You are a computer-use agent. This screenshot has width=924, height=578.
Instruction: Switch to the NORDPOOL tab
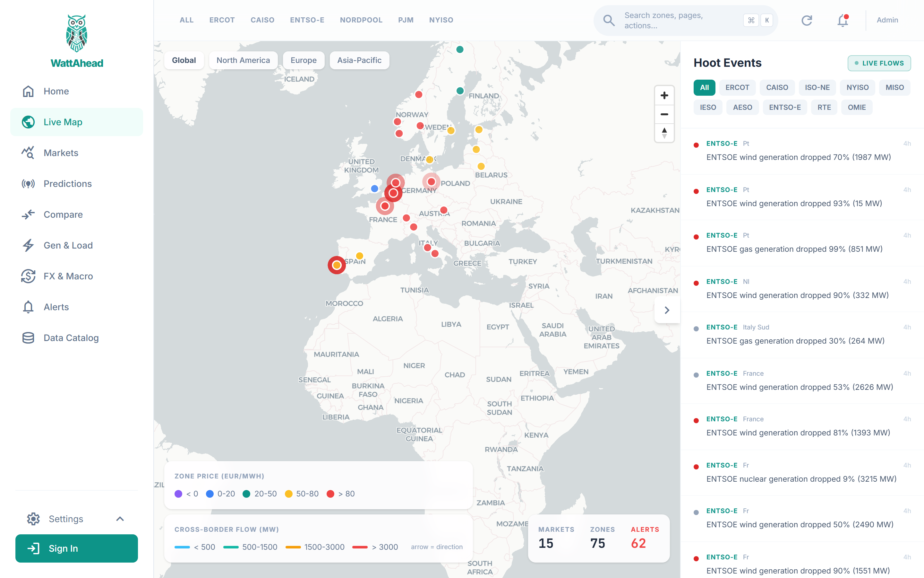361,20
